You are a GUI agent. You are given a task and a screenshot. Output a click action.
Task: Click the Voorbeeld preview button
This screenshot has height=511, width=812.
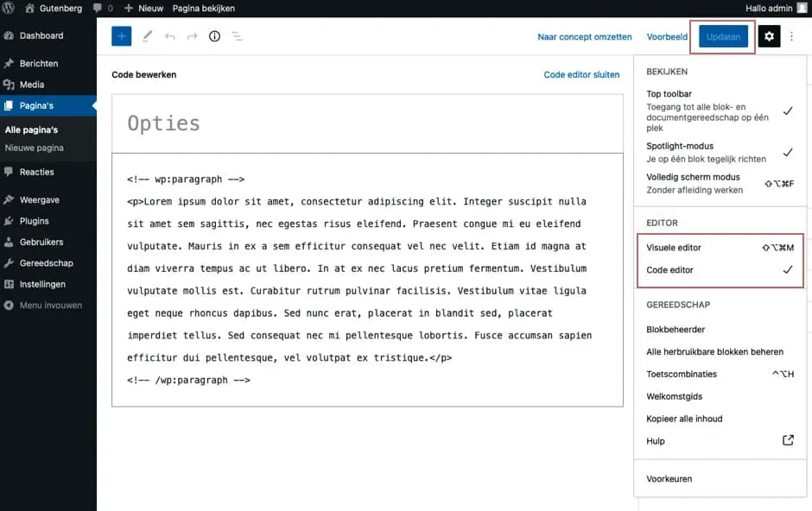click(667, 37)
